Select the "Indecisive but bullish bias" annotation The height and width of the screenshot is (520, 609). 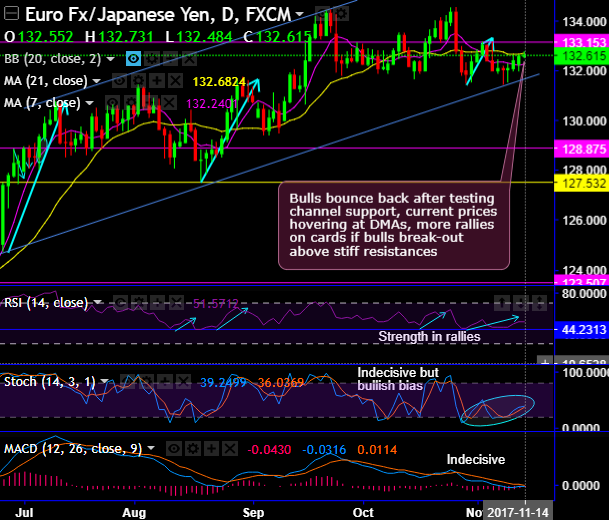[398, 379]
